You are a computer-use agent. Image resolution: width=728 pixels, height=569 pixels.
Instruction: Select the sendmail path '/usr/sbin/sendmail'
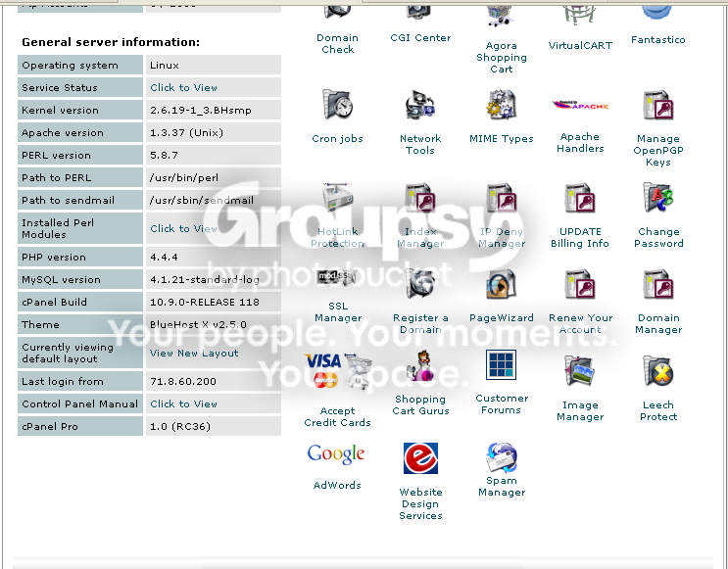[x=202, y=201]
